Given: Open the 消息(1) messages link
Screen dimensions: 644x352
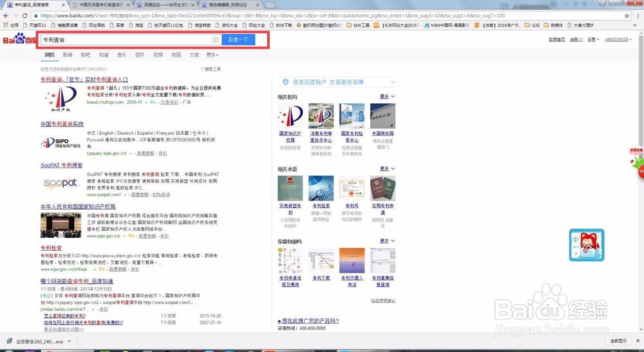Looking at the screenshot, I should point(576,40).
